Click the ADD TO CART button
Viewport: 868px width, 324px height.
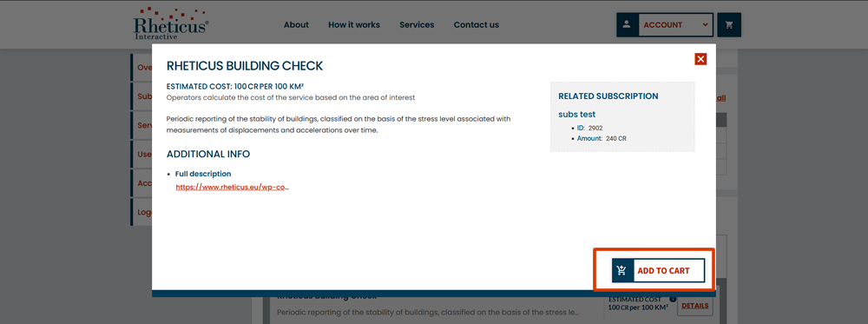coord(658,271)
